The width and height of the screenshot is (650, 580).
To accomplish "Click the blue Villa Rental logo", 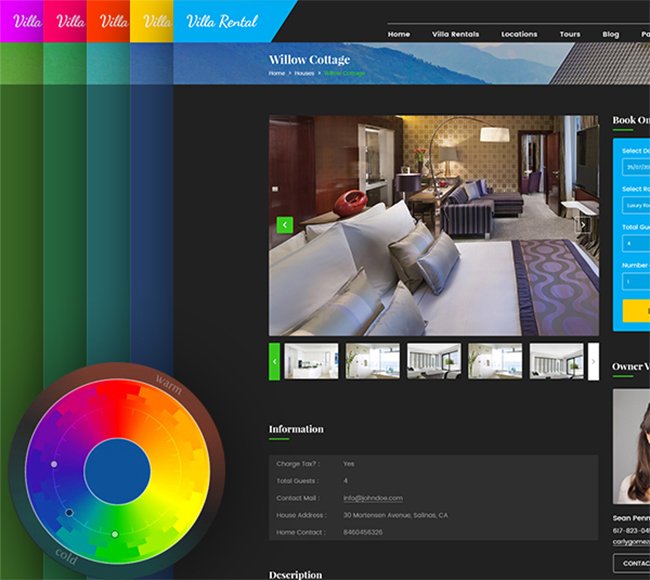I will pos(222,21).
